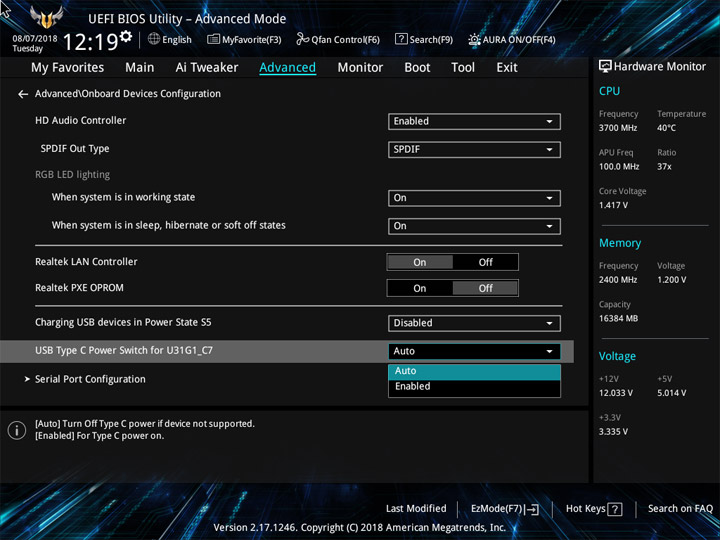Screen dimensions: 720x540
Task: Open Charging USB devices S5 dropdown
Action: (x=474, y=323)
